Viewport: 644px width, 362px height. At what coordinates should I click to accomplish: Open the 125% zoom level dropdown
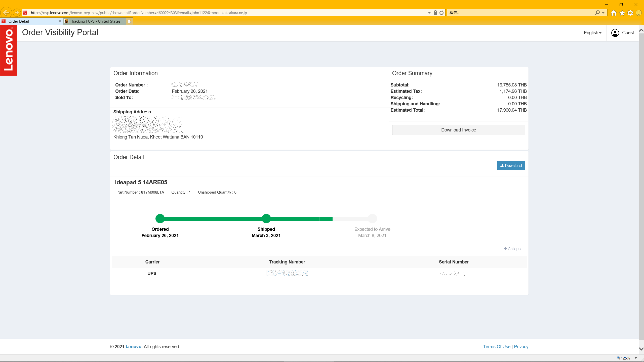click(x=636, y=358)
